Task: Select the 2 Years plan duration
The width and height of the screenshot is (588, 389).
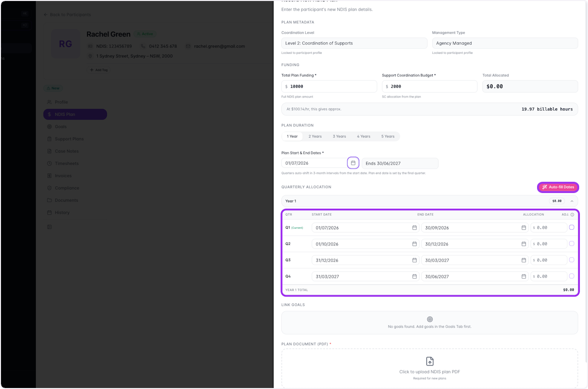Action: (x=315, y=136)
